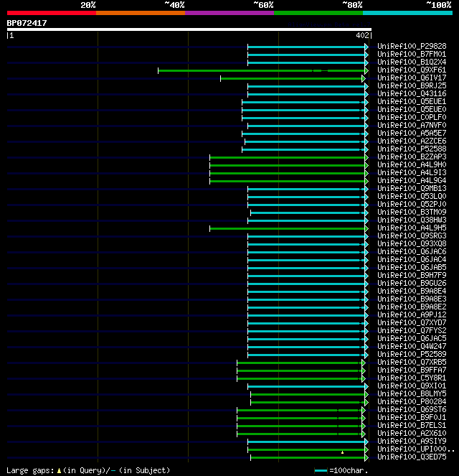Click the UniRef100_B9GU26 label
This screenshot has width=459, height=476.
pos(412,283)
